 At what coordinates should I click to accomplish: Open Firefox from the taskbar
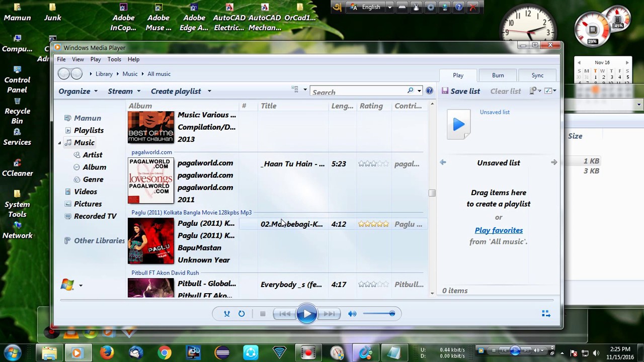coord(107,352)
